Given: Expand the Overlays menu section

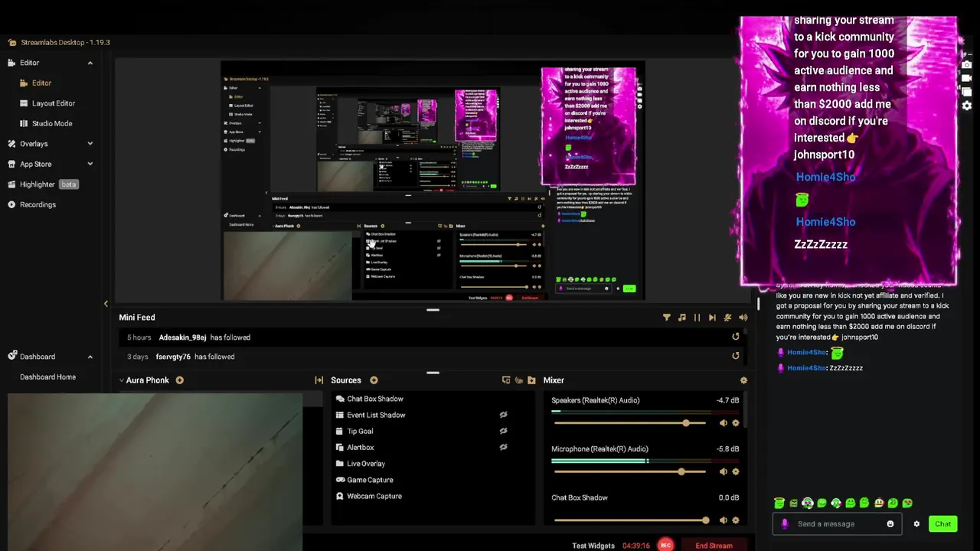Looking at the screenshot, I should click(x=90, y=144).
